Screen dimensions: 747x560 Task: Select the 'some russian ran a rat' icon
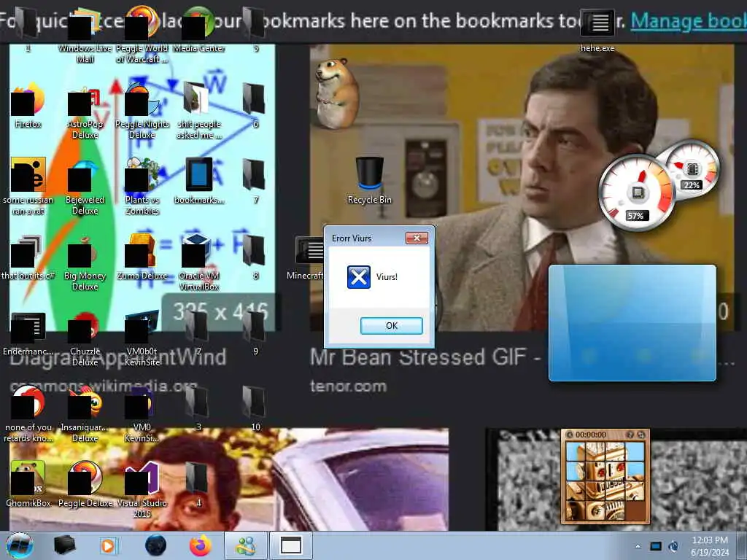tap(28, 186)
